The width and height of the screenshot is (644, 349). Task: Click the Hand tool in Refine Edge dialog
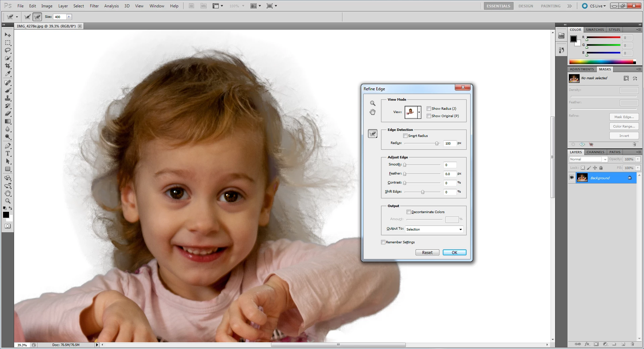(373, 112)
